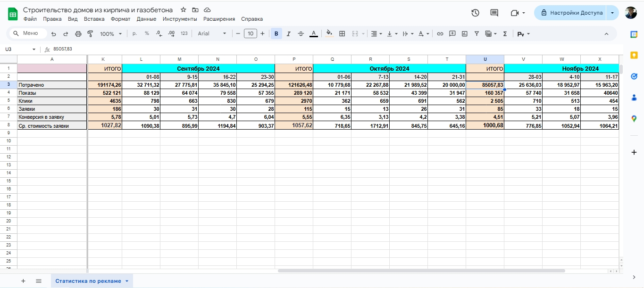Expand the Arial font dropdown
Viewport: 644px width, 288px height.
tap(212, 34)
